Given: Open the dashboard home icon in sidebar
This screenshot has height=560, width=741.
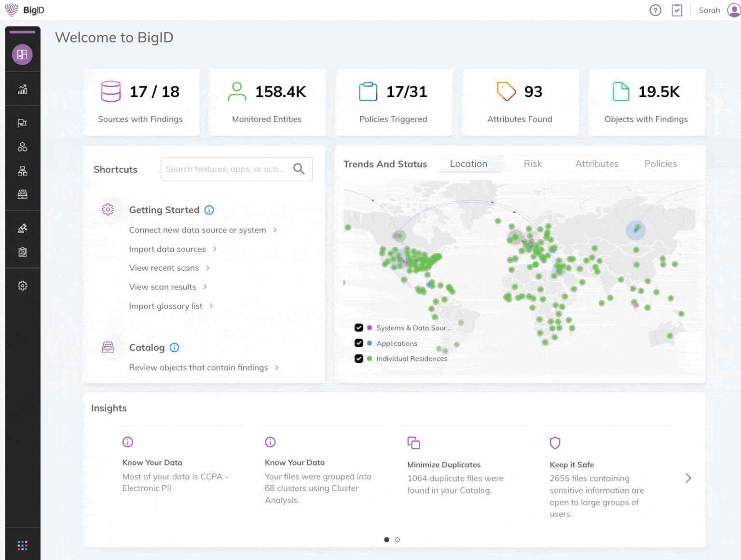Looking at the screenshot, I should click(x=22, y=55).
